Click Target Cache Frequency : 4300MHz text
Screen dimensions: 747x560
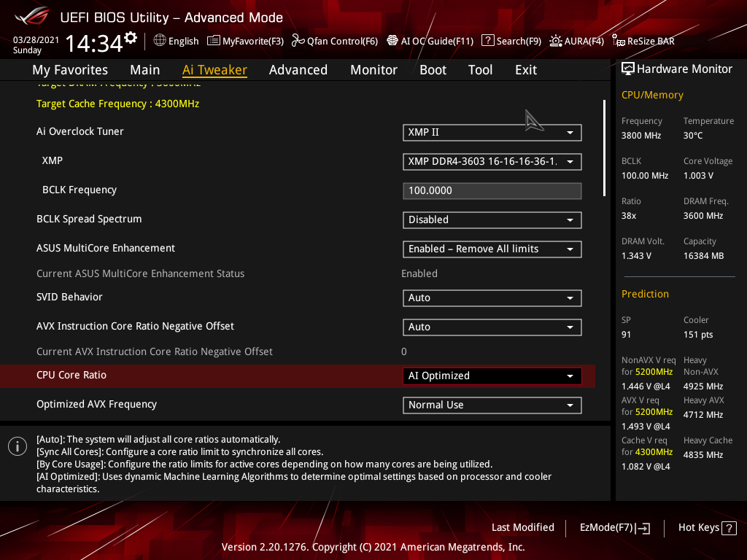coord(117,104)
